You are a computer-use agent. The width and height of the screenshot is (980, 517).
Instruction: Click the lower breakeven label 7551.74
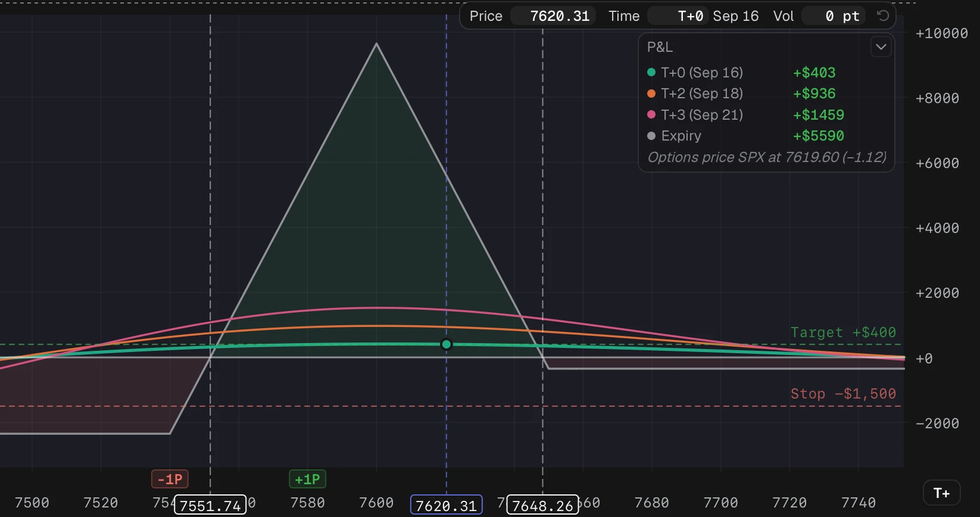coord(210,506)
